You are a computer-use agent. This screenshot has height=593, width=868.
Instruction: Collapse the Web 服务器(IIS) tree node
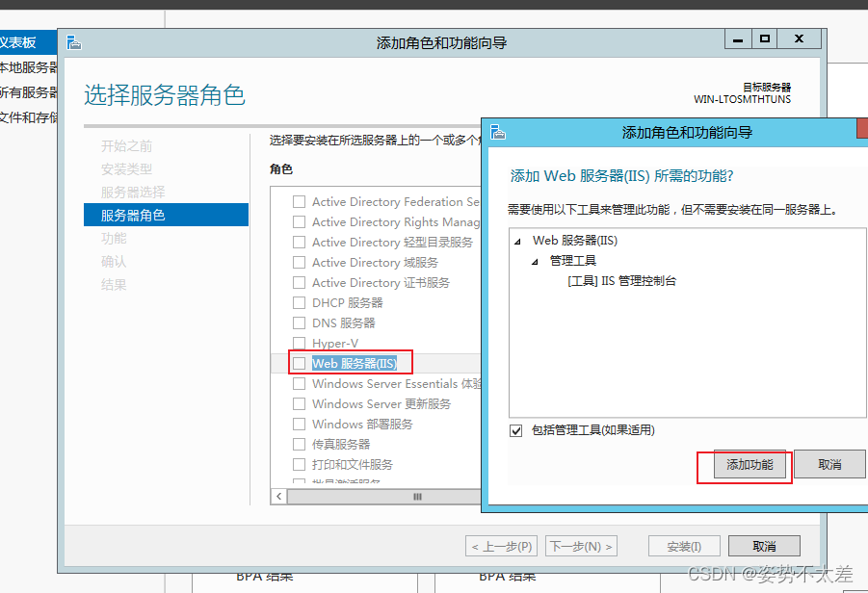(x=517, y=242)
